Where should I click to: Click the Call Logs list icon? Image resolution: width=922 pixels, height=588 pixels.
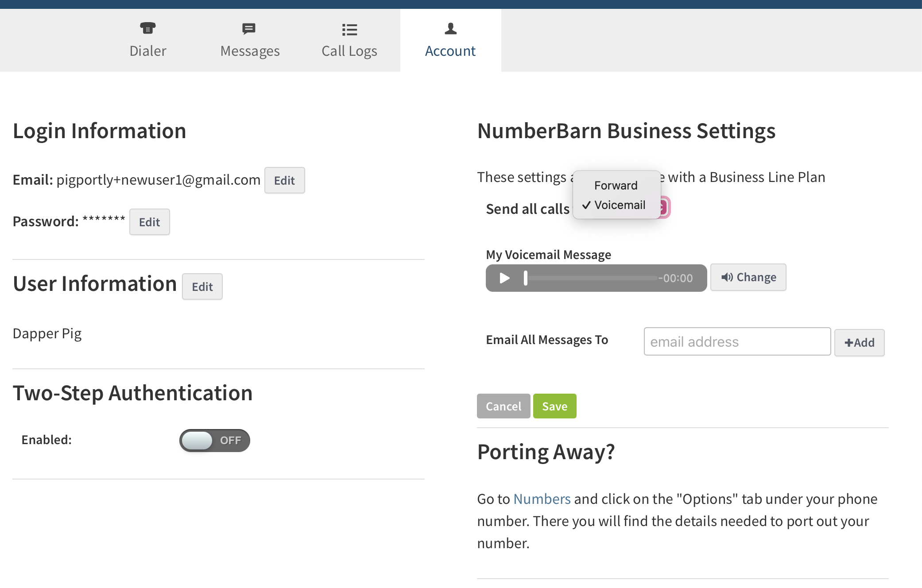[349, 30]
